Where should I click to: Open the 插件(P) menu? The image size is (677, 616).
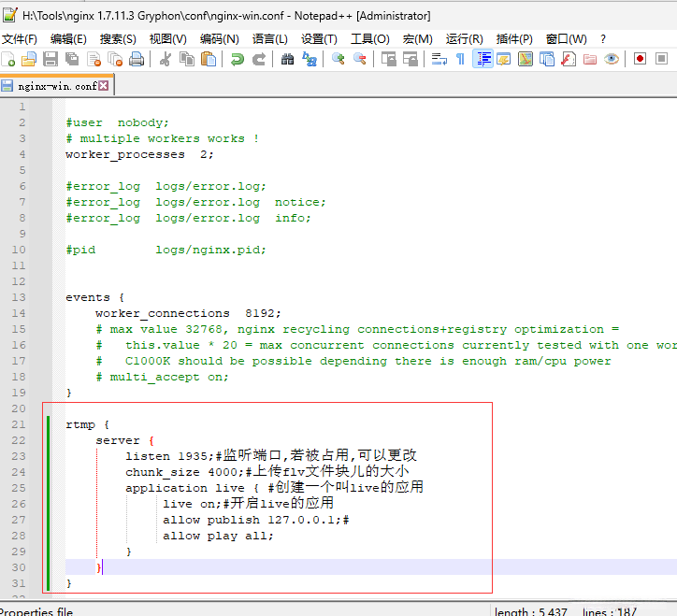(x=514, y=38)
